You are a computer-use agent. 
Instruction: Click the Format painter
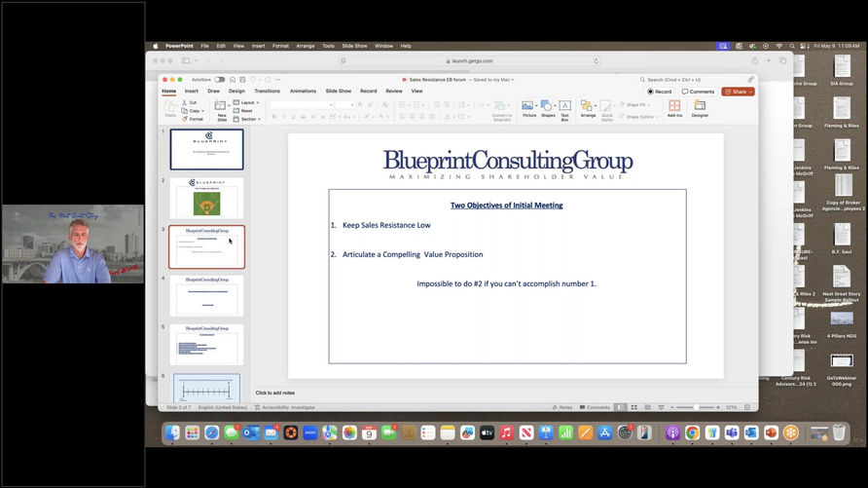[x=193, y=119]
